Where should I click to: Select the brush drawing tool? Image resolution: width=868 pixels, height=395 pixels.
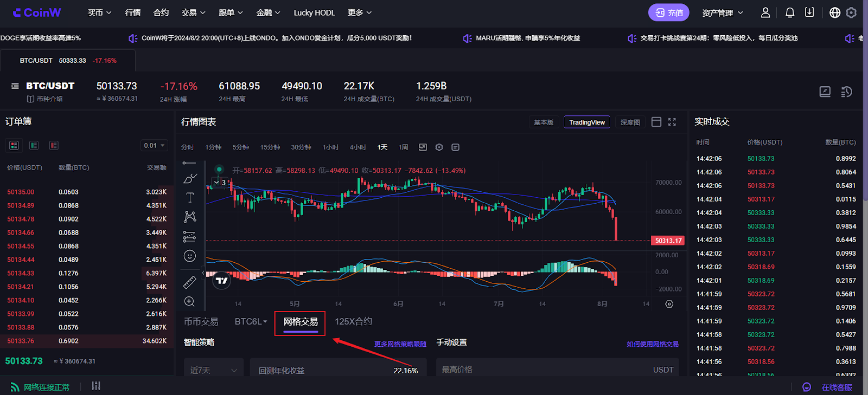(x=190, y=178)
